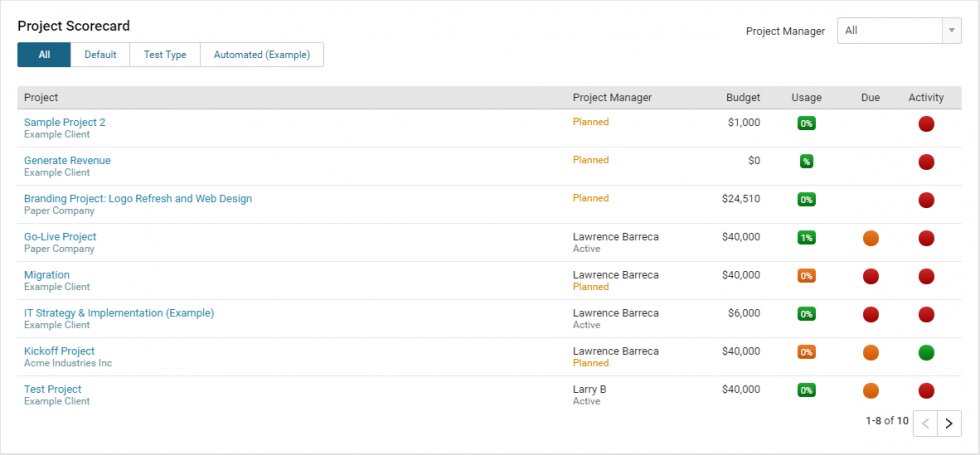The height and width of the screenshot is (455, 980).
Task: Click the red Due indicator for Migration
Action: pyautogui.click(x=870, y=276)
